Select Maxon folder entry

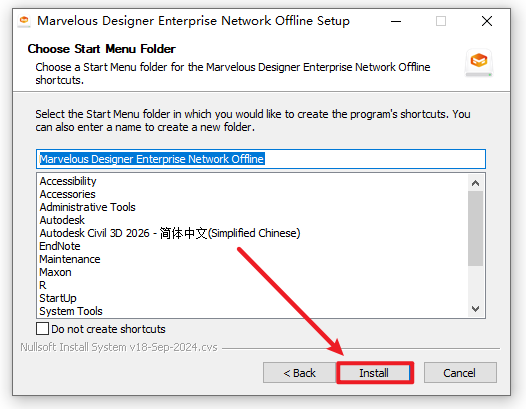pyautogui.click(x=55, y=272)
